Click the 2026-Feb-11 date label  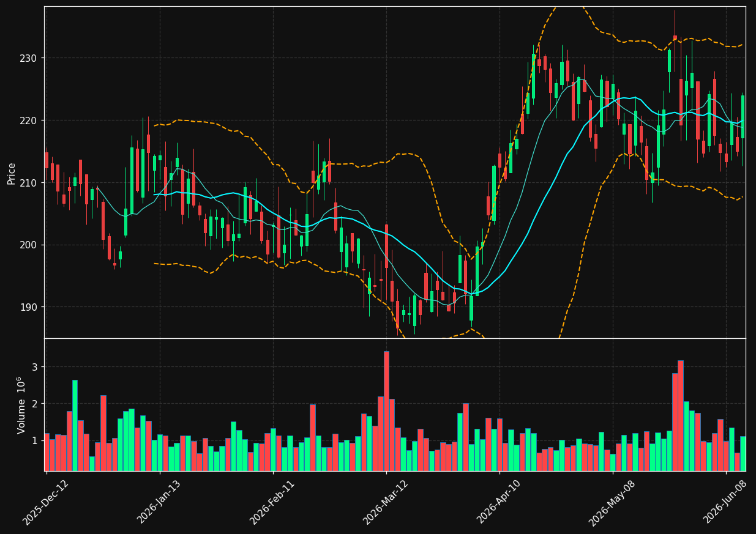click(272, 502)
